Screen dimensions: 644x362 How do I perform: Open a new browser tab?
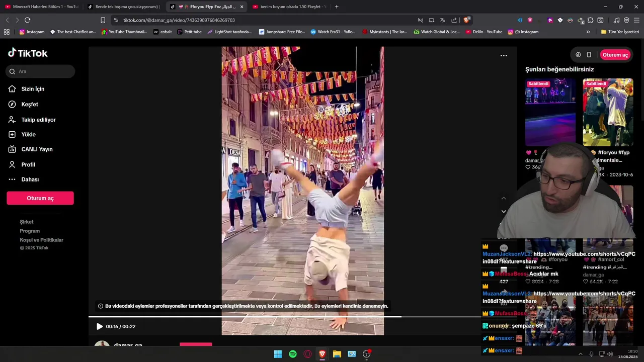(x=337, y=7)
